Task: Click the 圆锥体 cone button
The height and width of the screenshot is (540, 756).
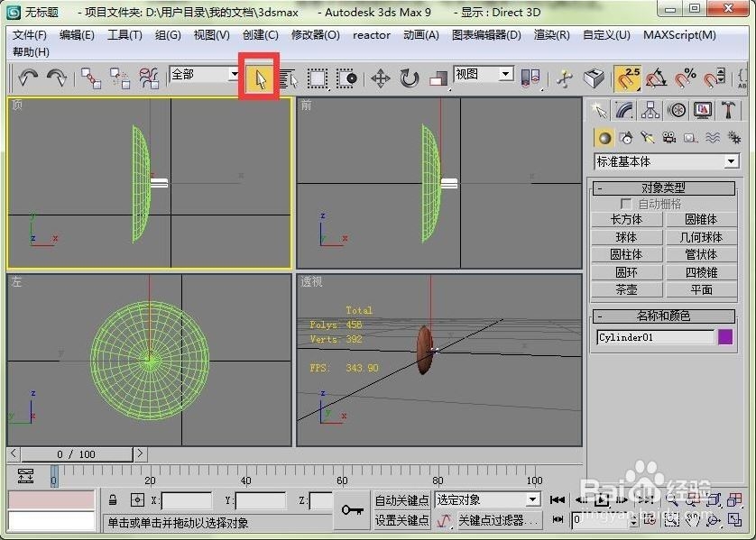Action: click(701, 220)
